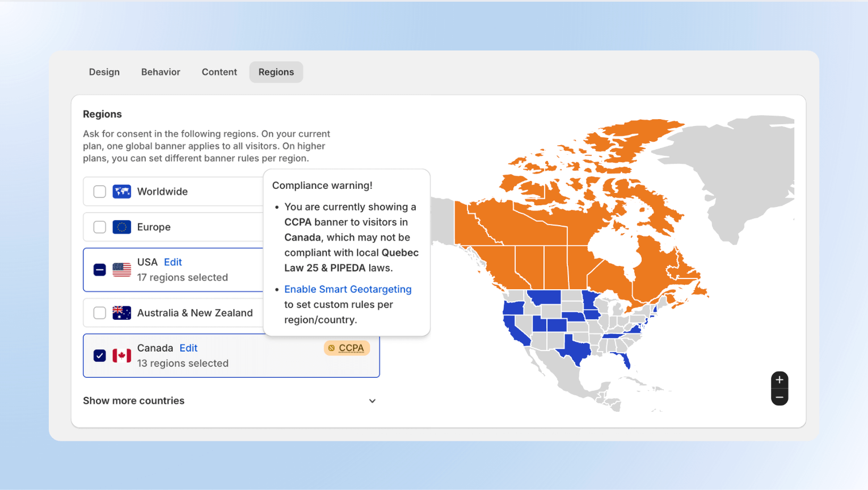The height and width of the screenshot is (490, 868).
Task: Click the Worldwide globe flag icon
Action: [x=121, y=191]
